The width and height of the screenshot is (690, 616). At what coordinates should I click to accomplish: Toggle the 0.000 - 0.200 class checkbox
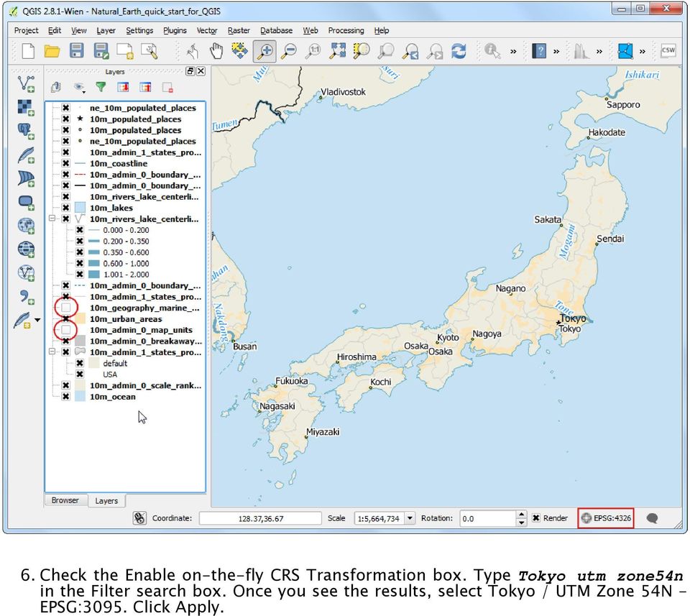coord(80,230)
